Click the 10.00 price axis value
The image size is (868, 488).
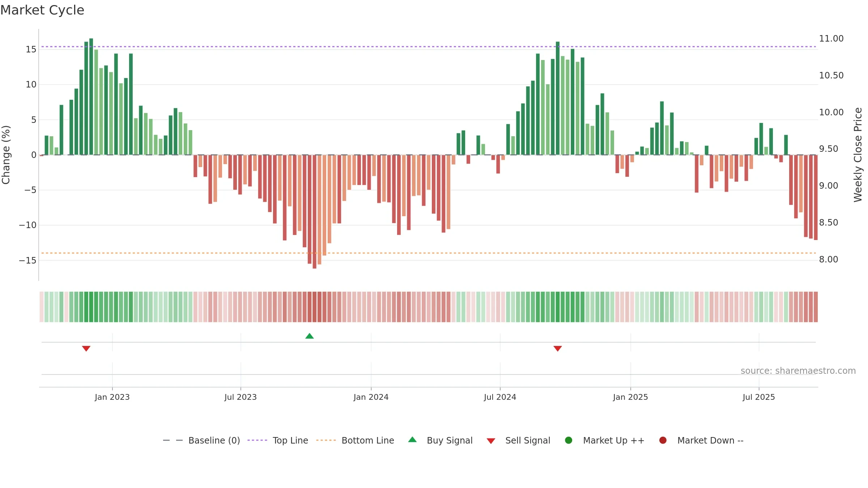[x=831, y=112]
